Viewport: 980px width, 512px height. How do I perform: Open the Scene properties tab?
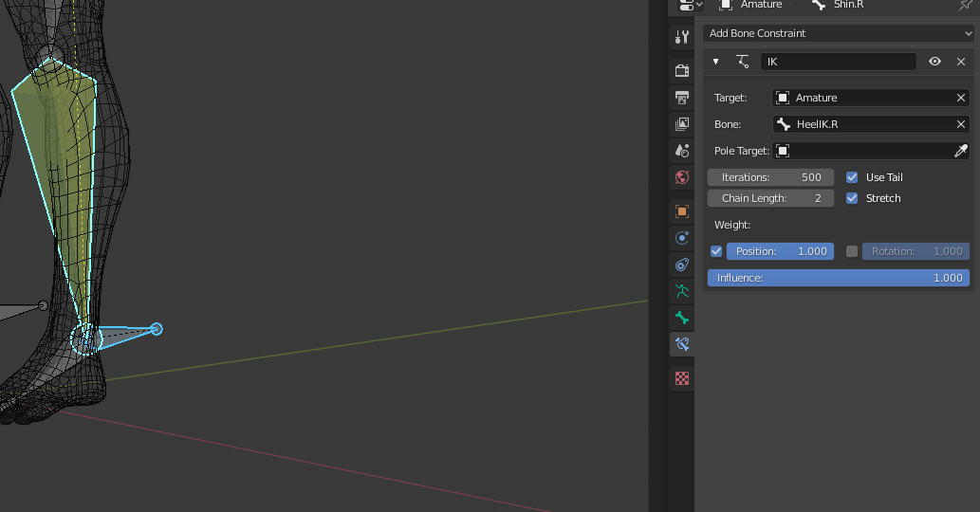[x=682, y=151]
